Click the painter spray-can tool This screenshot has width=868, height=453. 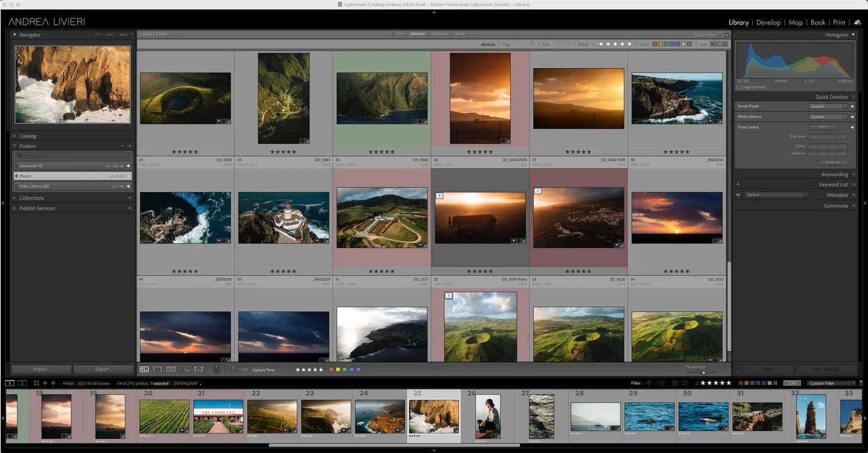tap(217, 369)
